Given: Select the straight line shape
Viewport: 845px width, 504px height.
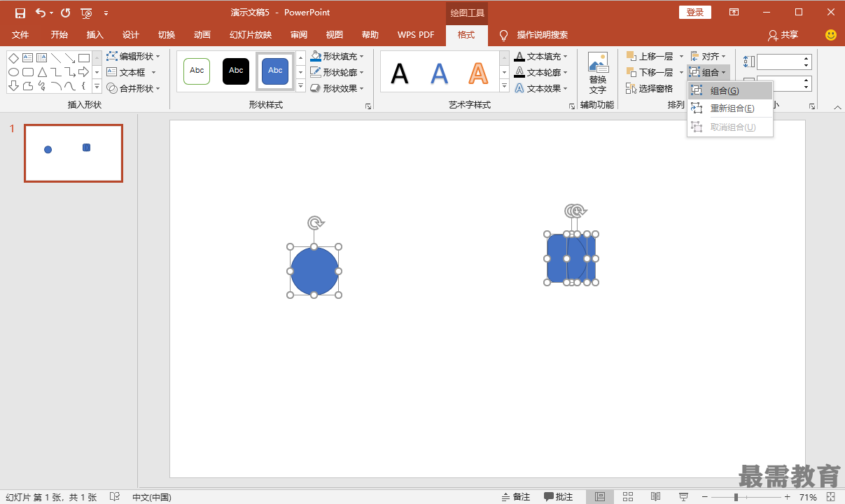Looking at the screenshot, I should [x=56, y=58].
